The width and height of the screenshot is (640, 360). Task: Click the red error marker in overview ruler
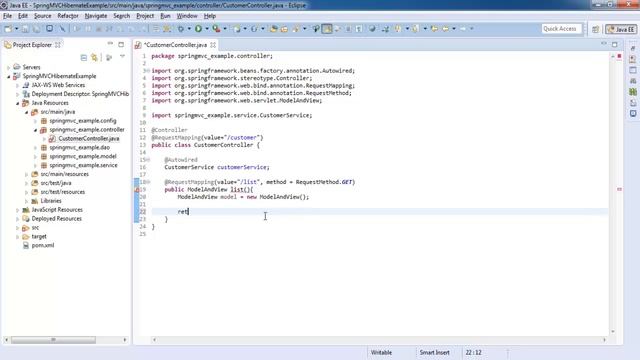[x=619, y=189]
